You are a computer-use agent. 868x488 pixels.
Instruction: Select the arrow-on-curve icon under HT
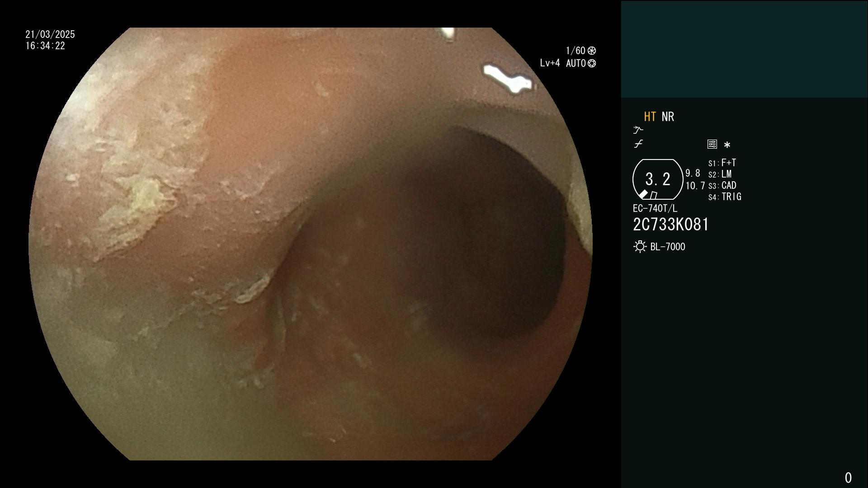coord(638,130)
